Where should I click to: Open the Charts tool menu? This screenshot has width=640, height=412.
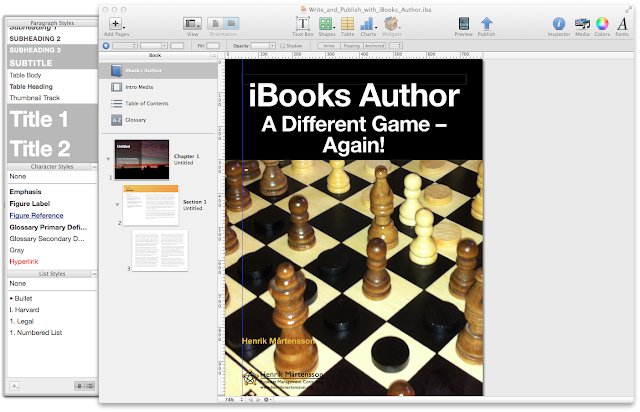coord(367,24)
